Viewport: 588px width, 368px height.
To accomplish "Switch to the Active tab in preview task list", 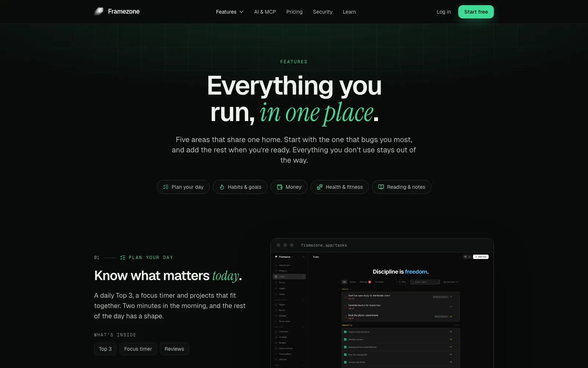I will pos(352,282).
